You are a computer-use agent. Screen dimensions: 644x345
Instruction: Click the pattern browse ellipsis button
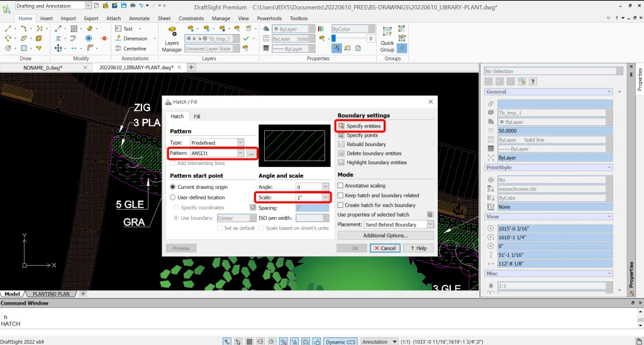(251, 153)
